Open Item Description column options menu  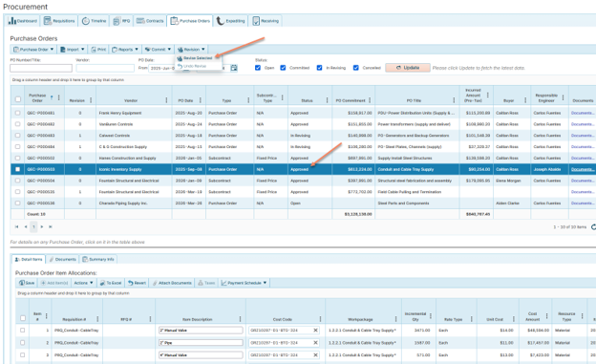click(x=240, y=319)
